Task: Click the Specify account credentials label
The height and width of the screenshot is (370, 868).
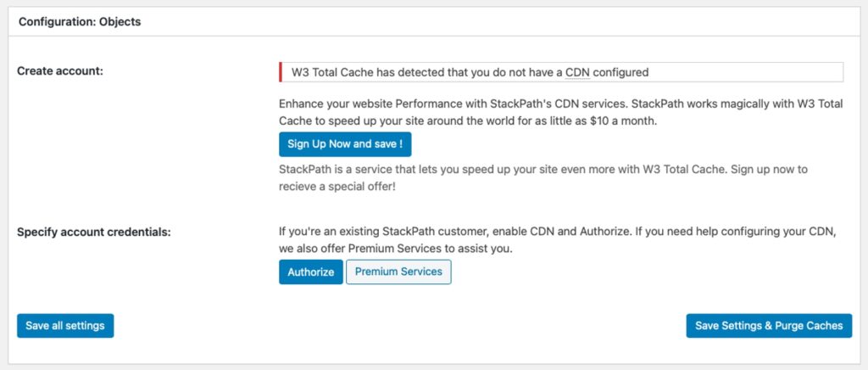Action: pos(93,231)
